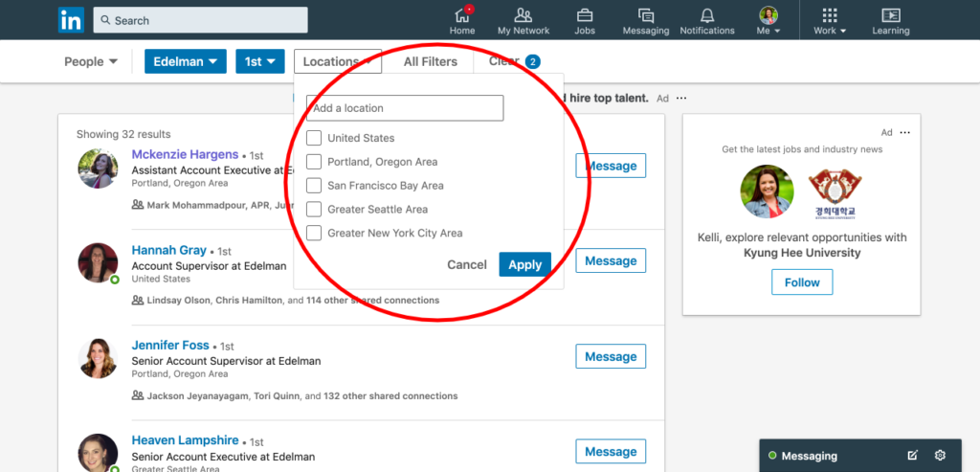Click the Add a location field
Viewport: 980px width, 472px height.
[x=405, y=108]
